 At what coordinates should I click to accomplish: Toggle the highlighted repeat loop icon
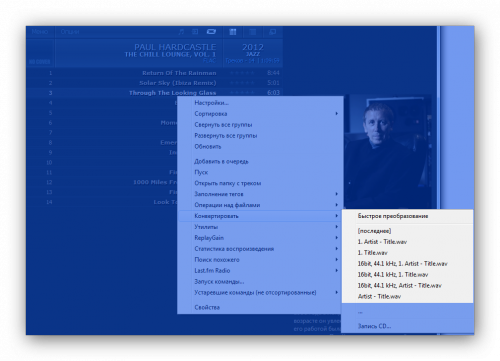211,32
